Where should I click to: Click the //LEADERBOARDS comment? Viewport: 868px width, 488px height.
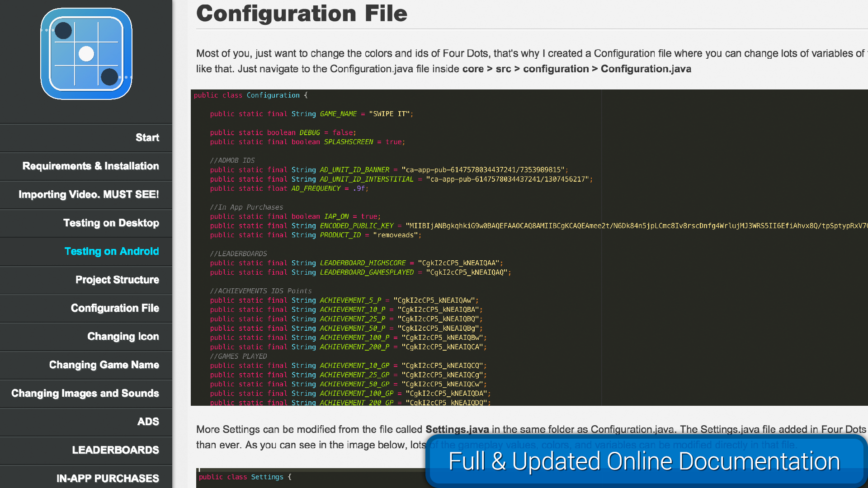pos(238,254)
